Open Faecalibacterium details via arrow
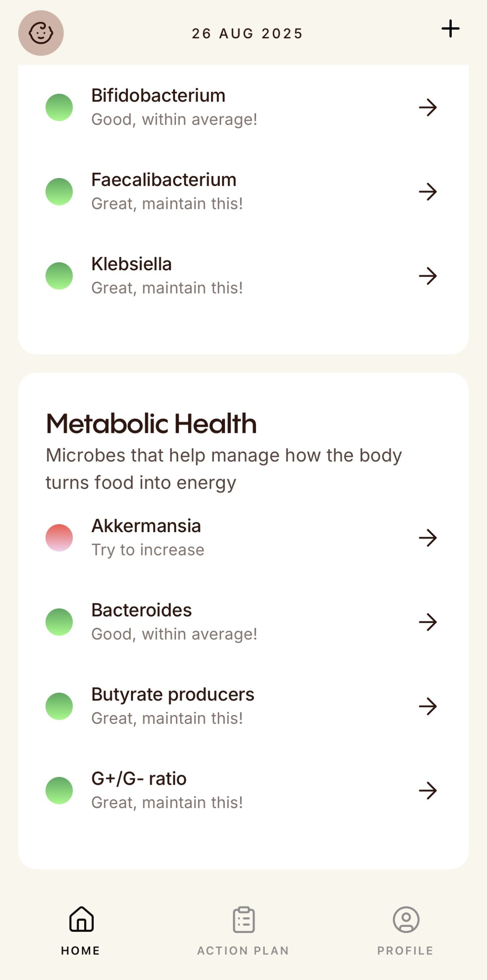This screenshot has height=980, width=487. (x=428, y=192)
